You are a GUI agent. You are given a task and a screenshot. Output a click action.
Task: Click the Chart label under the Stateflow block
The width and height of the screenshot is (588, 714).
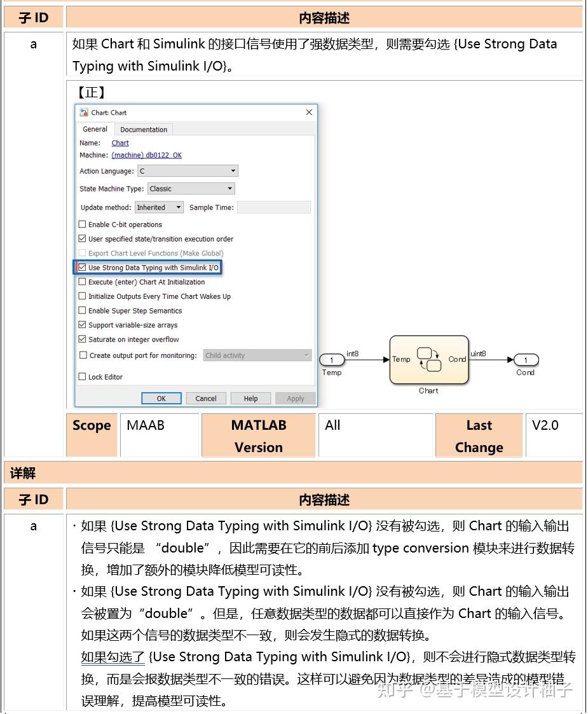[428, 390]
